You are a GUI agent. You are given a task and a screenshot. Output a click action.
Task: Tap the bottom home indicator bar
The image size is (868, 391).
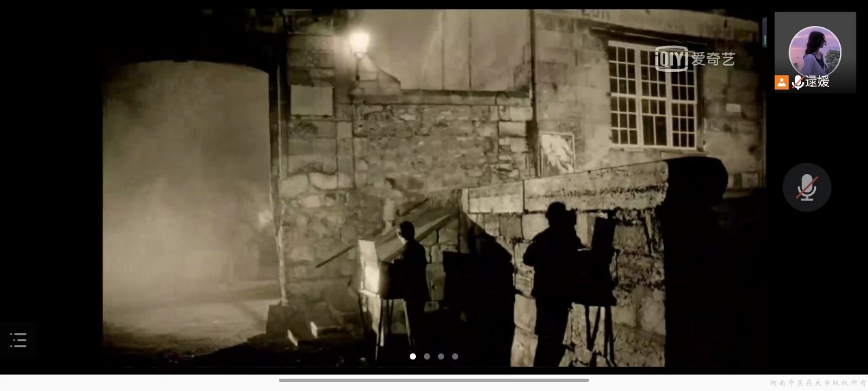point(434,380)
